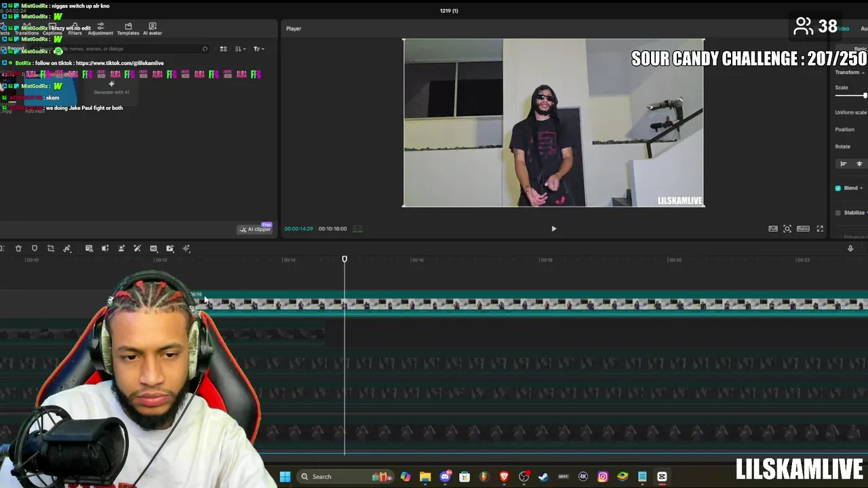Open the AI avatar tab
Viewport: 868px width, 488px height.
coord(153,29)
